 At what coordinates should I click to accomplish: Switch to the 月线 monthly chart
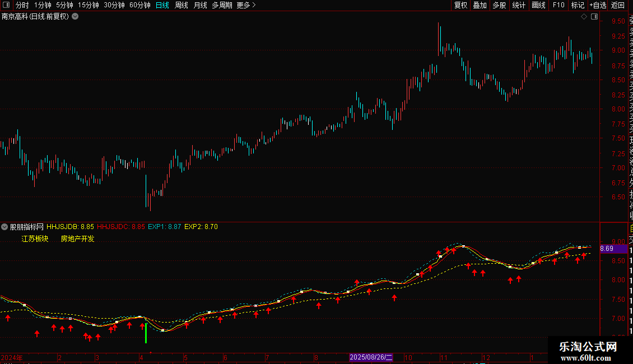coord(200,5)
